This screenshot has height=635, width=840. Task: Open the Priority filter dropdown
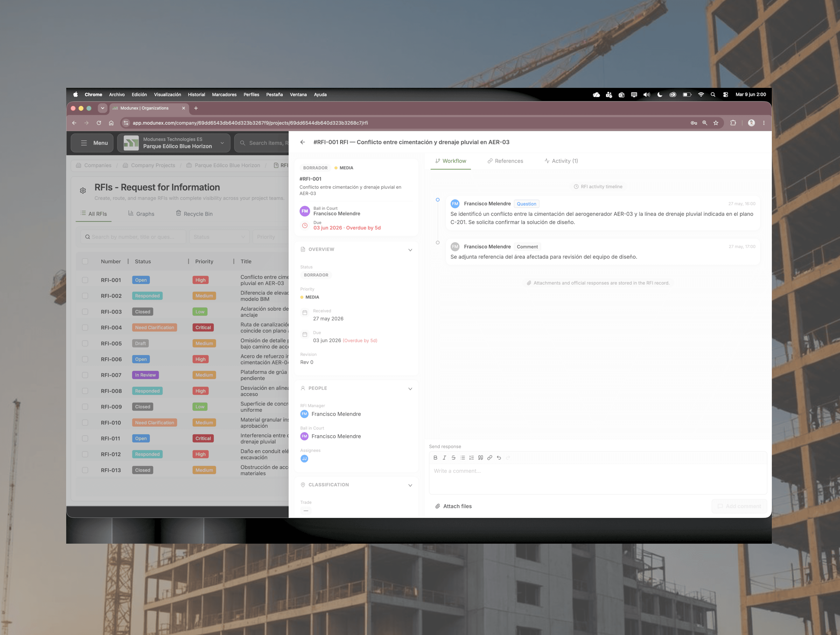pos(270,237)
